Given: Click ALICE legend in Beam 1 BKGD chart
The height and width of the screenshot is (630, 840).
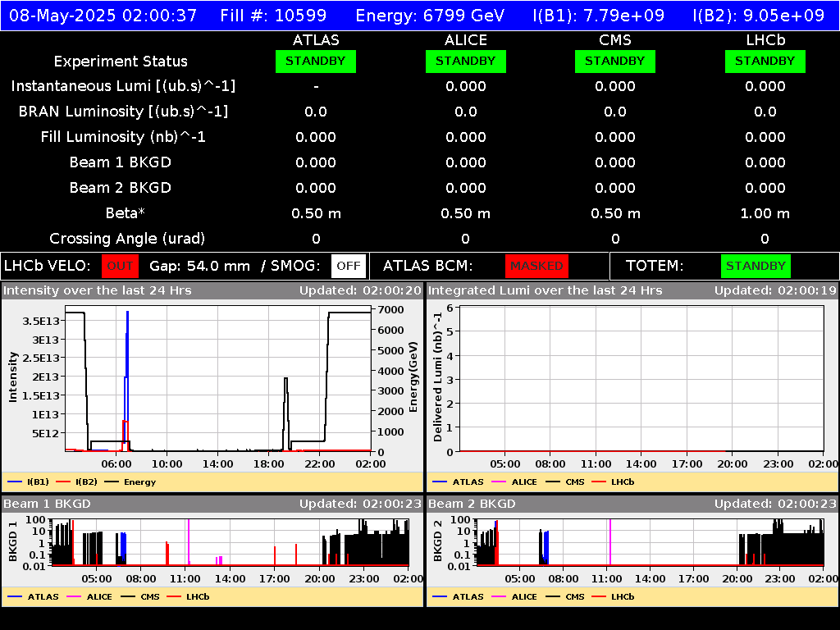Looking at the screenshot, I should click(89, 597).
